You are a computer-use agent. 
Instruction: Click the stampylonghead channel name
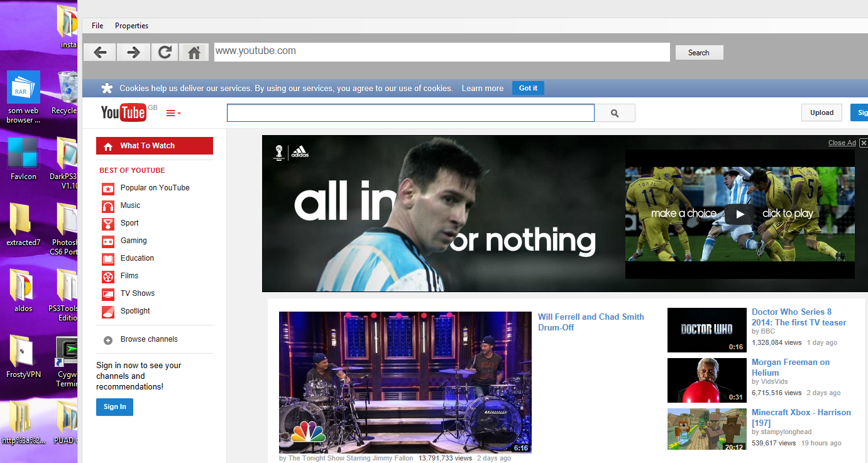[x=786, y=432]
